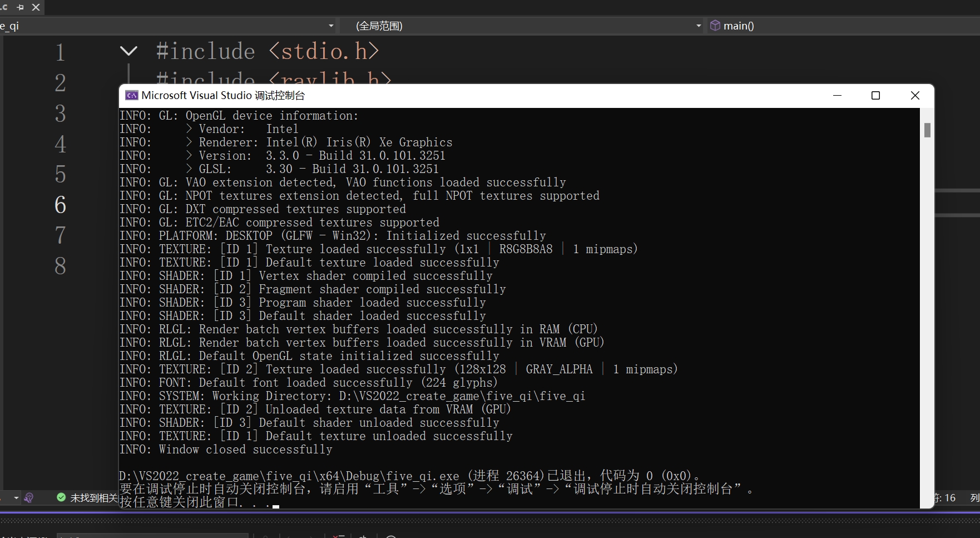Click the 'GLSL: 3.30 - Build' console line
This screenshot has width=980, height=538.
coord(279,169)
